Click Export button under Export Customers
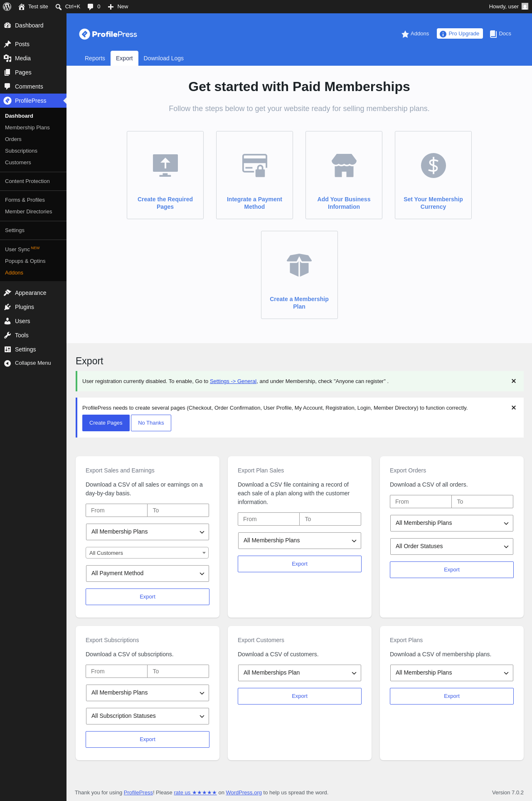 (x=300, y=696)
